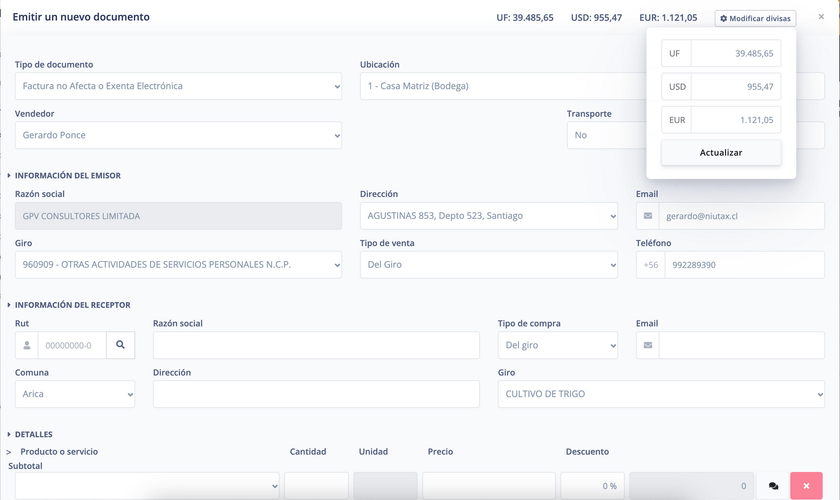
Task: Click the envelope icon in receptor Email
Action: click(648, 345)
